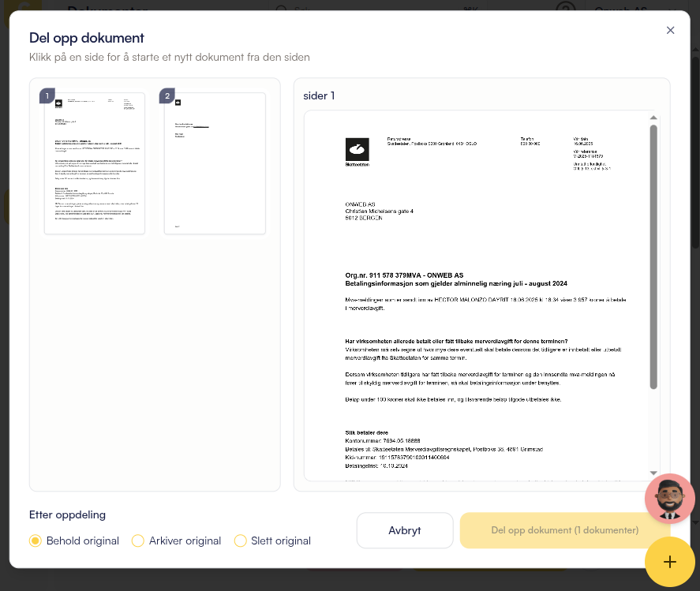Click the search icon in the top bar
Screen dimensions: 700x591
point(280,9)
